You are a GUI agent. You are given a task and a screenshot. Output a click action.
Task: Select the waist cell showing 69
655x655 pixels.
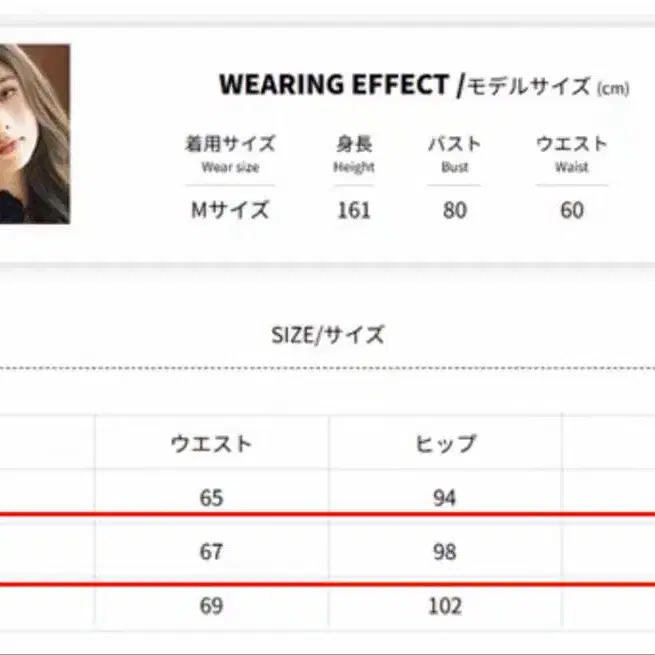coord(211,606)
